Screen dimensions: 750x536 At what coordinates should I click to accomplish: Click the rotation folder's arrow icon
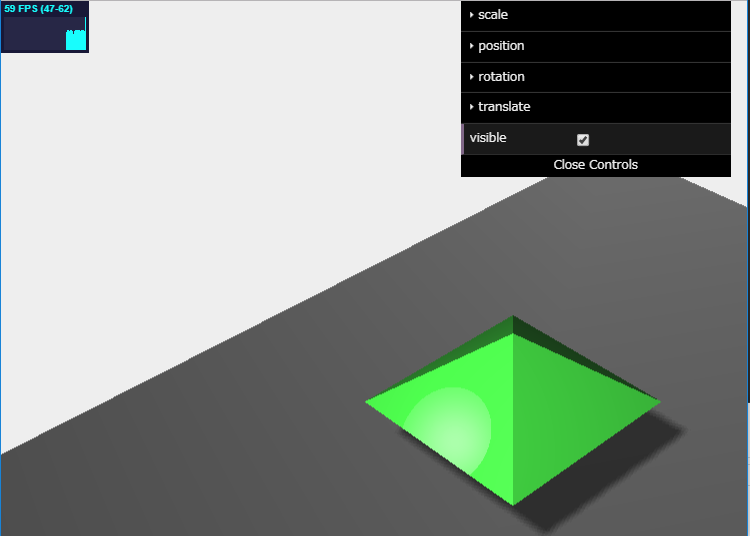pyautogui.click(x=471, y=77)
